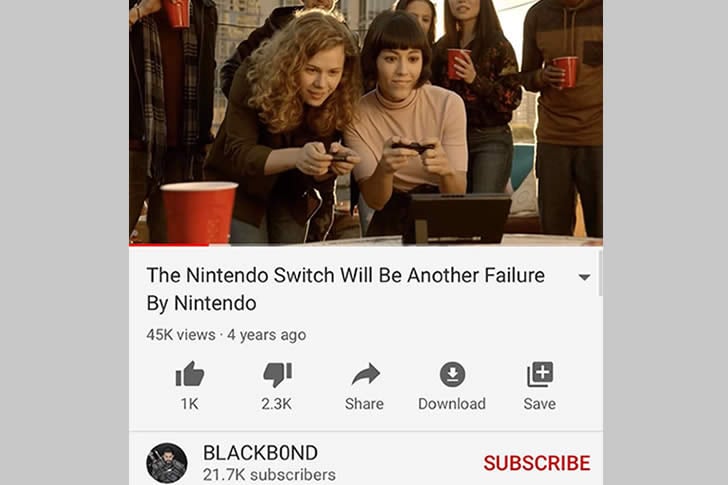Tap the Download circle icon
The image size is (728, 485).
pyautogui.click(x=452, y=374)
